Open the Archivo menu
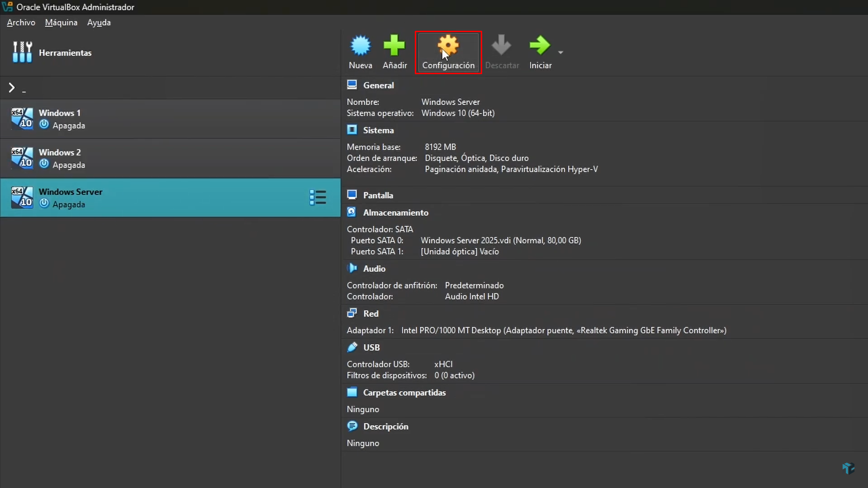The image size is (868, 488). click(20, 22)
